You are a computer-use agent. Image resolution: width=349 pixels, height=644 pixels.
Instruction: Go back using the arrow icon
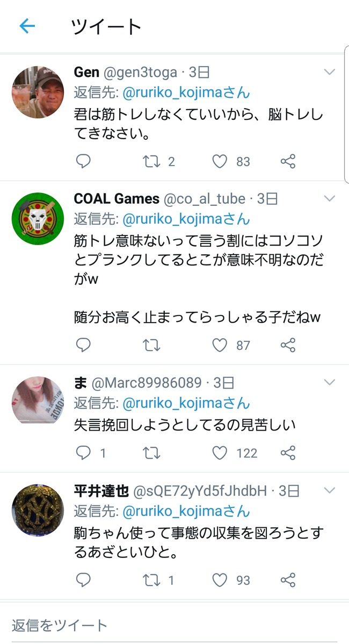[27, 27]
